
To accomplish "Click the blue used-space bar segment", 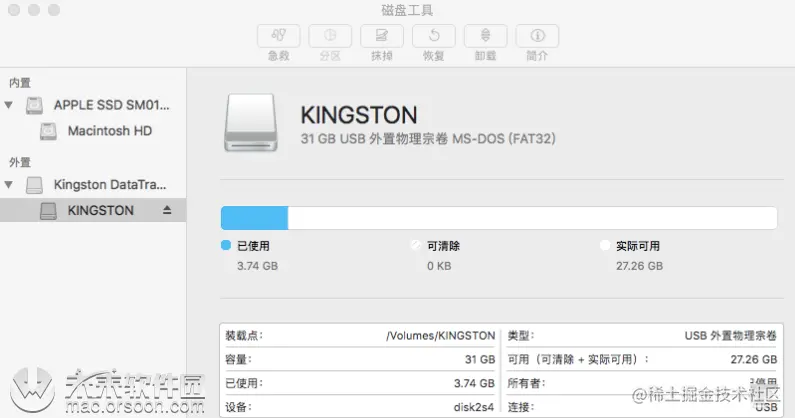I will coord(255,218).
